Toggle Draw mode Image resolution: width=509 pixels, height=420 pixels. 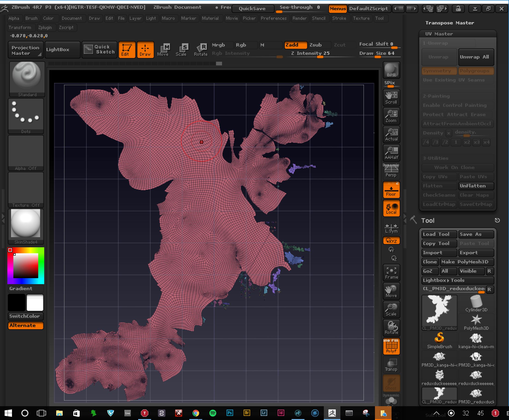point(145,50)
